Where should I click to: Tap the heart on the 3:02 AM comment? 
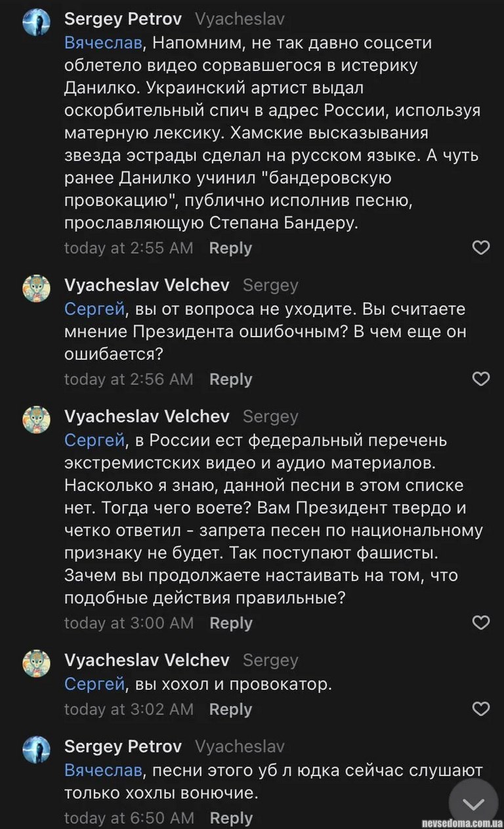(x=481, y=709)
